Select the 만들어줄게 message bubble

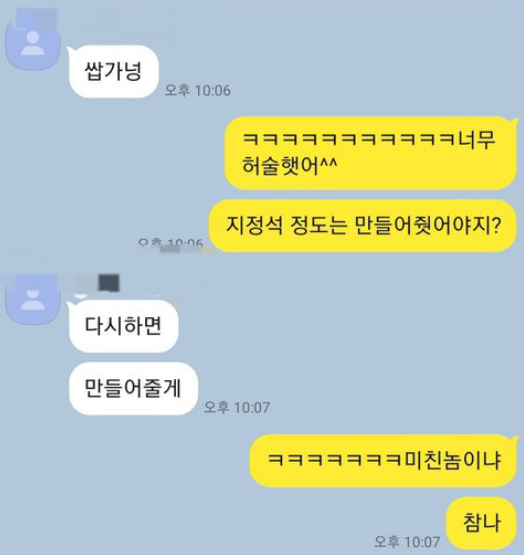tap(133, 388)
